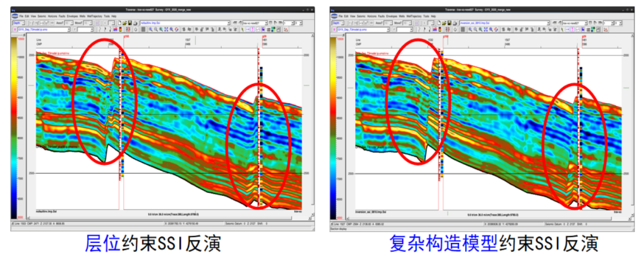Click well s102 label in left section

coord(126,36)
